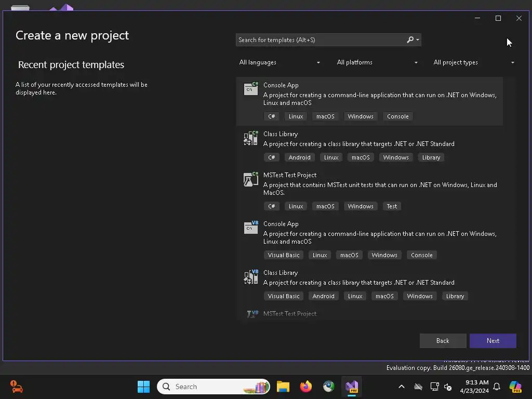Open the All languages dropdown
The width and height of the screenshot is (532, 399).
[x=280, y=62]
